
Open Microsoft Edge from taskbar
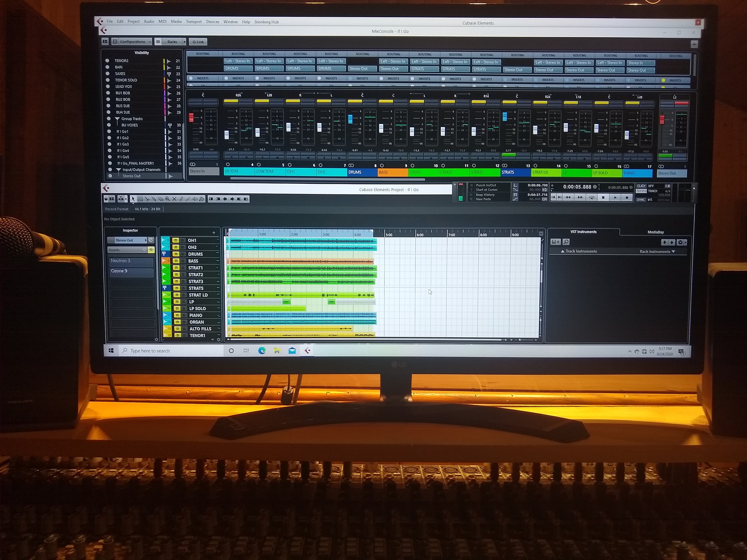click(x=262, y=350)
